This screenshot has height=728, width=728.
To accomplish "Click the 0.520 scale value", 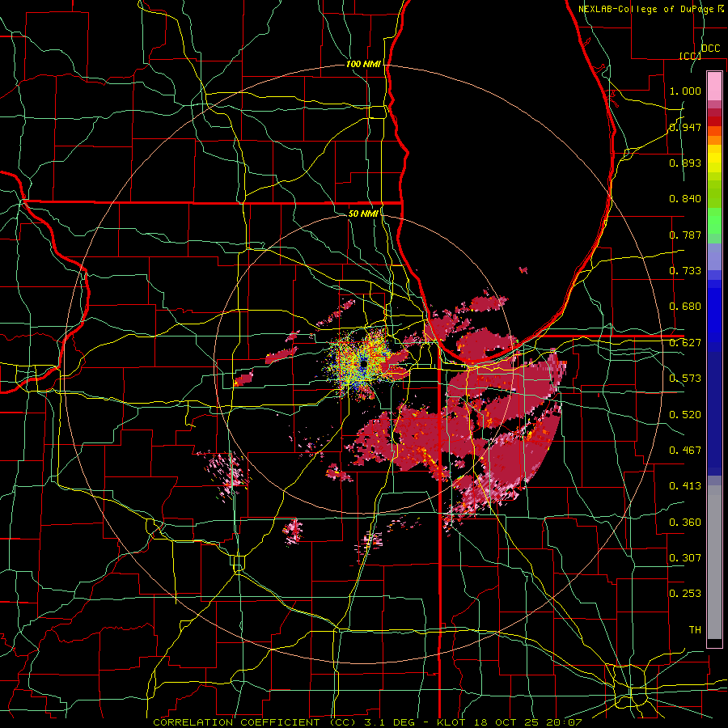I will tap(685, 415).
